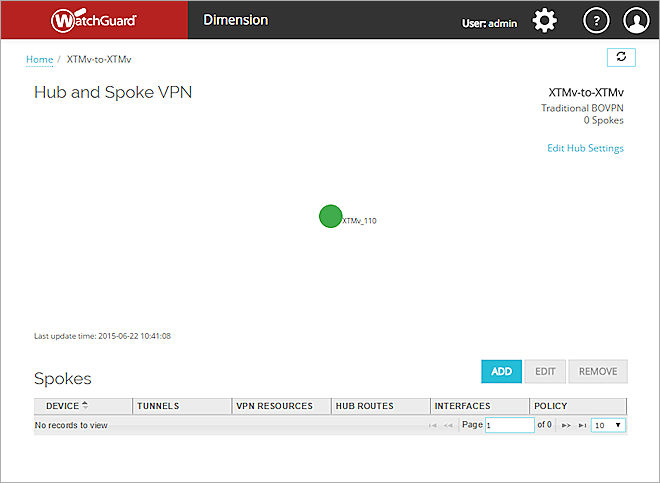Click the HUB ROUTES column header
660x483 pixels.
click(381, 406)
